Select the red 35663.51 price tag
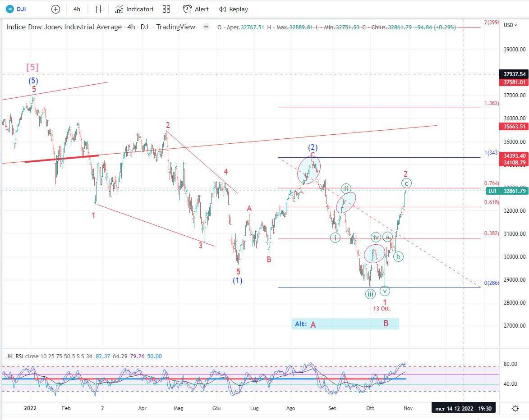 [x=515, y=127]
